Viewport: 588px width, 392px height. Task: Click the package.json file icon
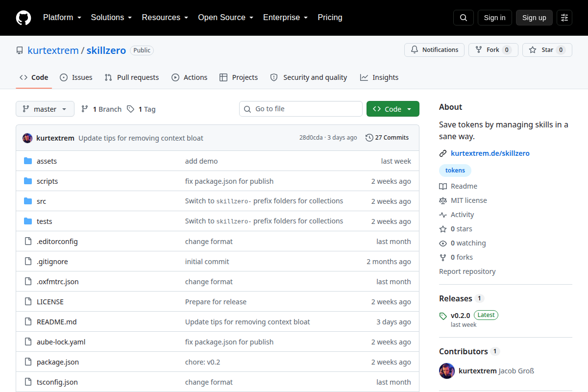pyautogui.click(x=28, y=362)
